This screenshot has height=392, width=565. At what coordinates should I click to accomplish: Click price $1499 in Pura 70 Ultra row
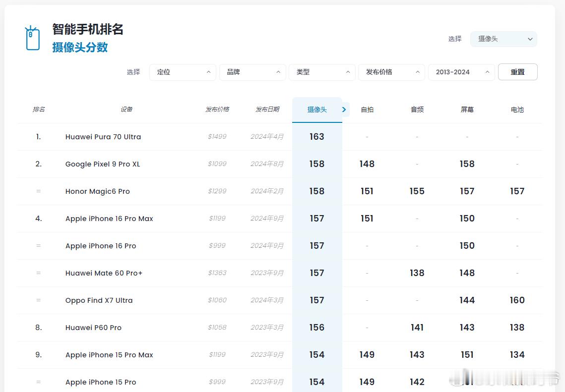(x=217, y=137)
